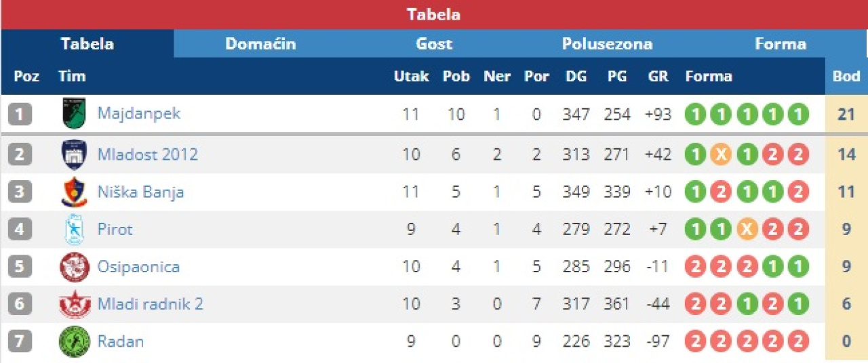Image resolution: width=868 pixels, height=363 pixels.
Task: Click the Osipaonica club emblem
Action: [x=74, y=267]
